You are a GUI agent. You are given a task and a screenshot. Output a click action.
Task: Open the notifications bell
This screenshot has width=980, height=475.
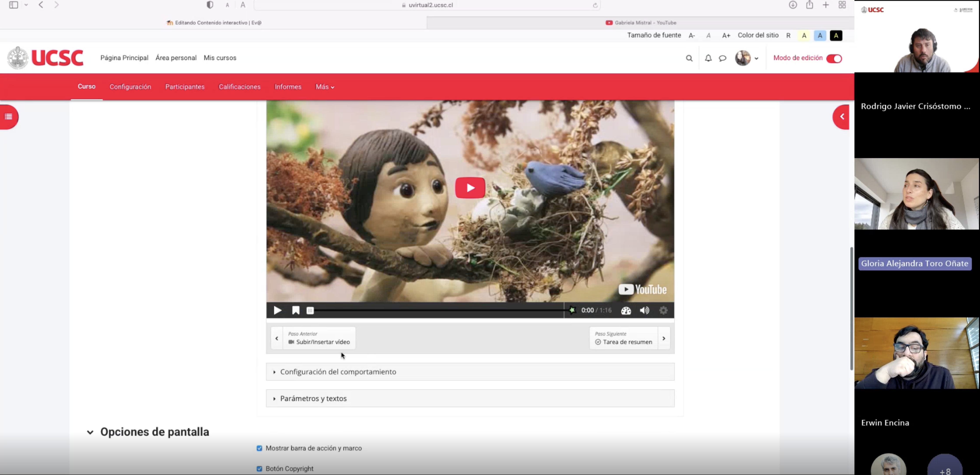click(x=708, y=58)
